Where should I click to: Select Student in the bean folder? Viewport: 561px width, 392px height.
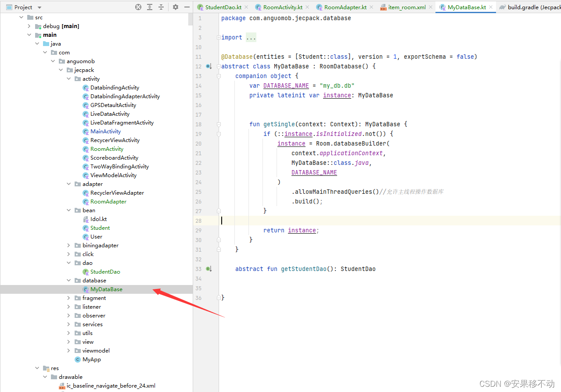(x=100, y=228)
